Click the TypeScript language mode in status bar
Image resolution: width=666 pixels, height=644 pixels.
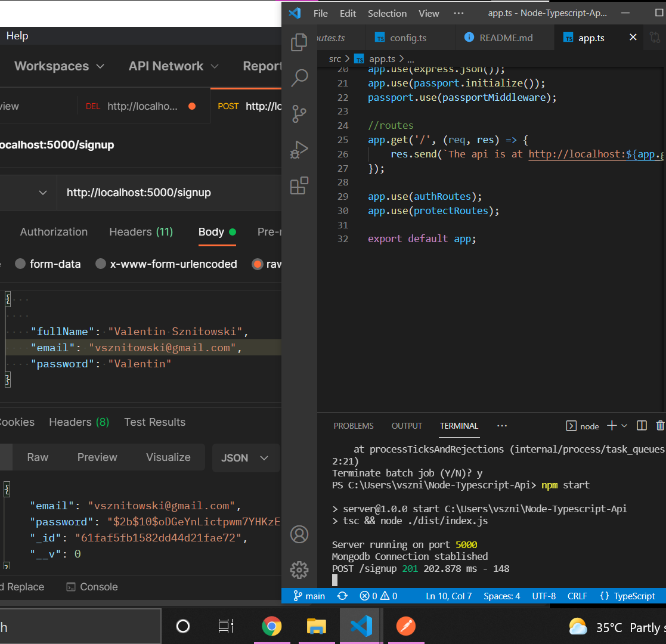click(x=627, y=596)
